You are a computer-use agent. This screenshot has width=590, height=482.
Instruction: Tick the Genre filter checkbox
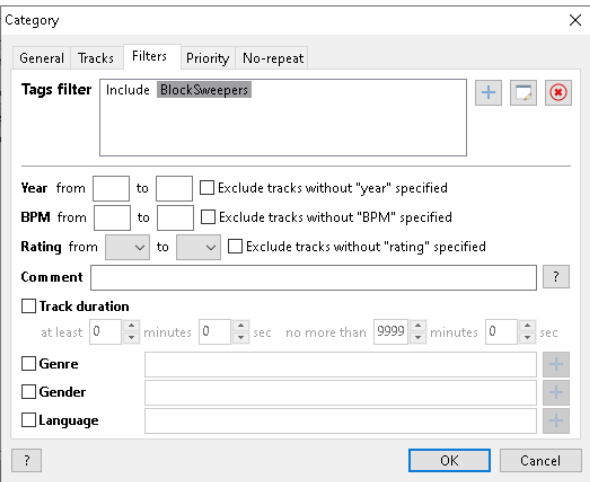point(29,364)
